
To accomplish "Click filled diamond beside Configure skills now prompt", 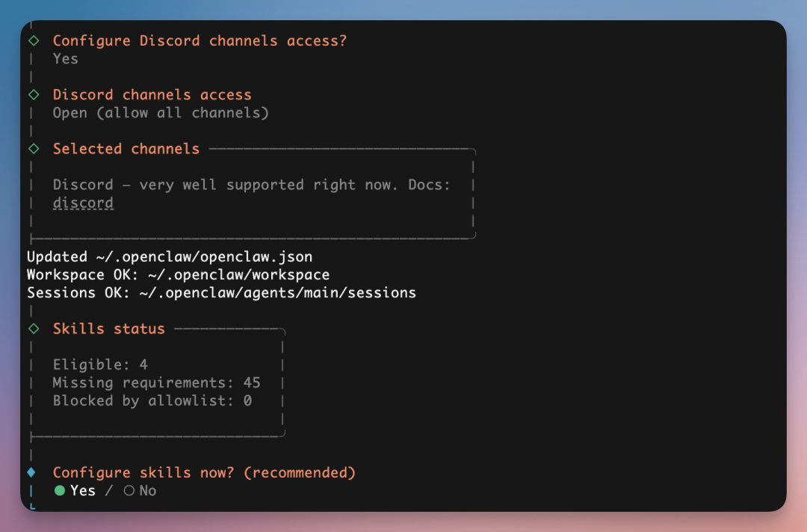I will coord(31,472).
